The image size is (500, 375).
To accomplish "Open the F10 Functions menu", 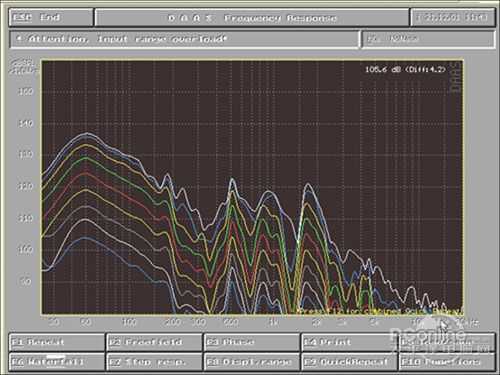I will (447, 362).
